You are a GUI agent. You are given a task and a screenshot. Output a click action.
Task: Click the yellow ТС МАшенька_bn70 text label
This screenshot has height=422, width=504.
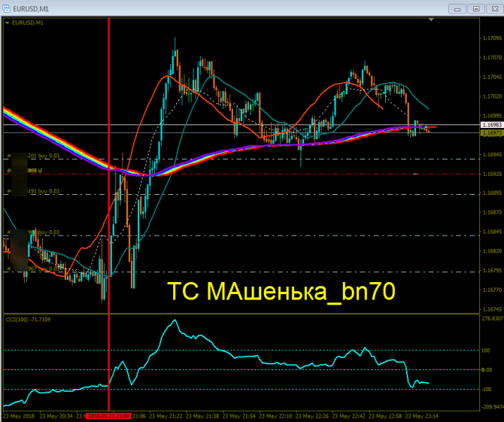coord(281,291)
